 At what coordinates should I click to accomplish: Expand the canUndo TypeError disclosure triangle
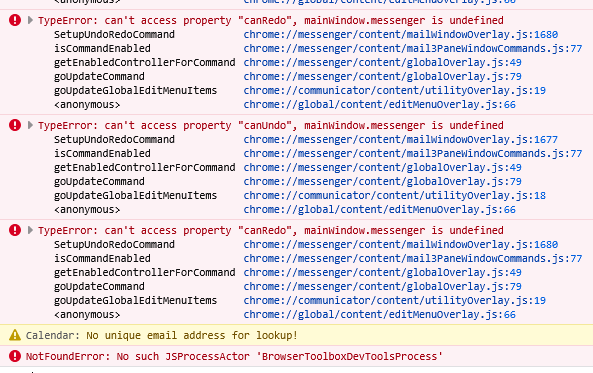30,125
